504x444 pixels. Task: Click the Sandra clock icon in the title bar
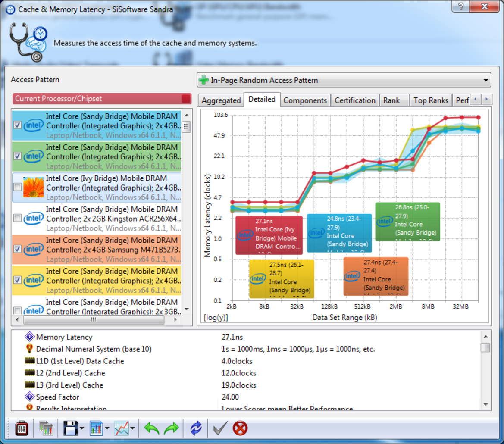click(10, 9)
